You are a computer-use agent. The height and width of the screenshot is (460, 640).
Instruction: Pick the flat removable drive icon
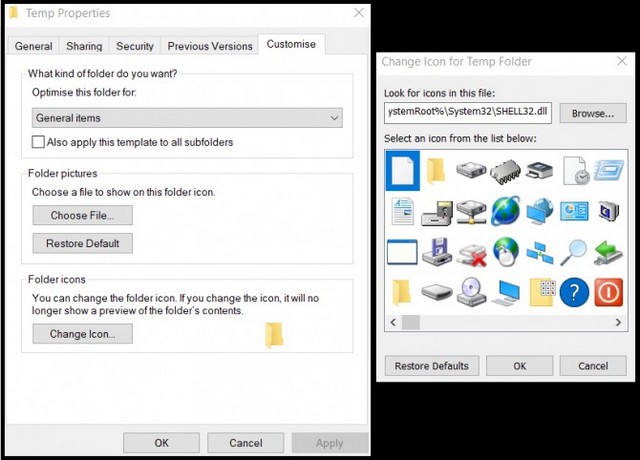pos(437,292)
